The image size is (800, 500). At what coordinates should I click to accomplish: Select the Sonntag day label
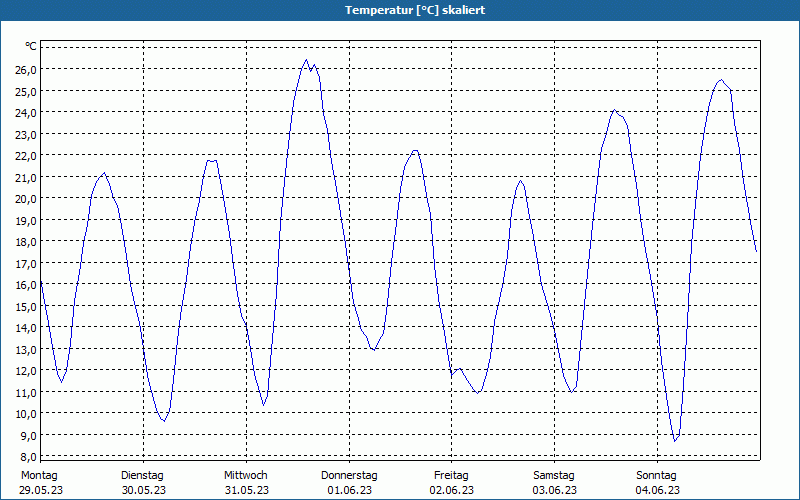(657, 475)
